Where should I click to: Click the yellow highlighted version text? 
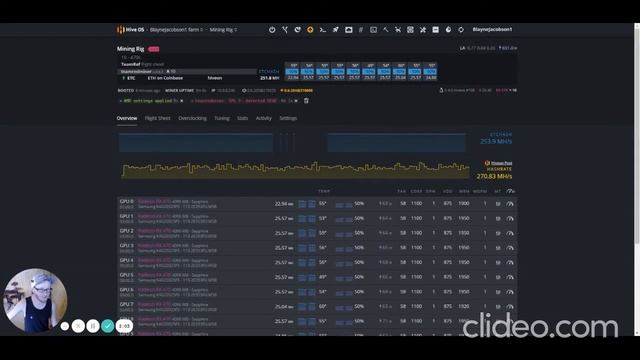click(297, 91)
